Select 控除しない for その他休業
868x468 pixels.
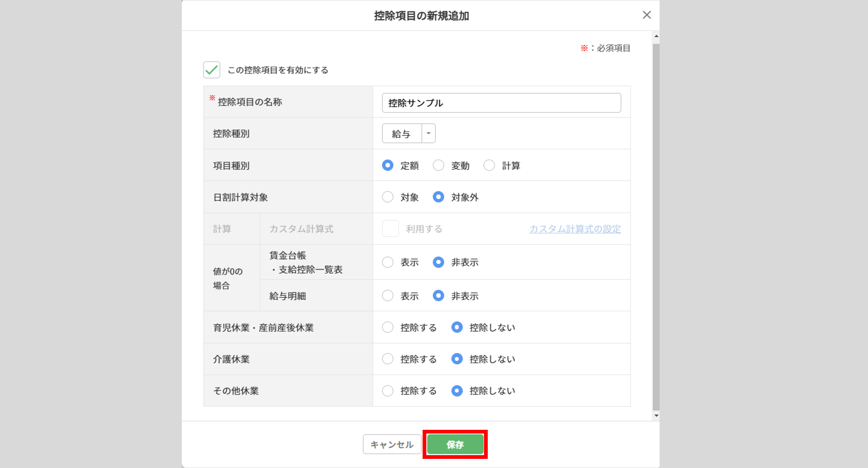click(457, 390)
